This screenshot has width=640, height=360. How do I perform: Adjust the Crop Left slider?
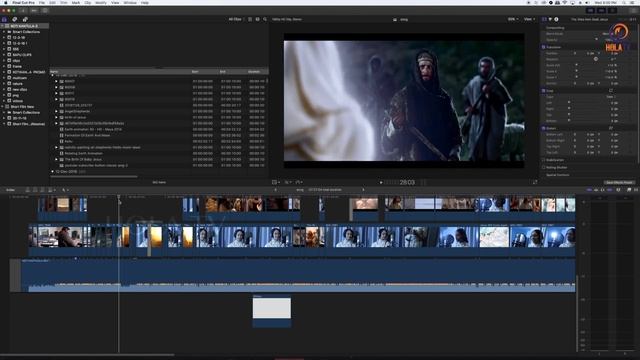coord(569,103)
